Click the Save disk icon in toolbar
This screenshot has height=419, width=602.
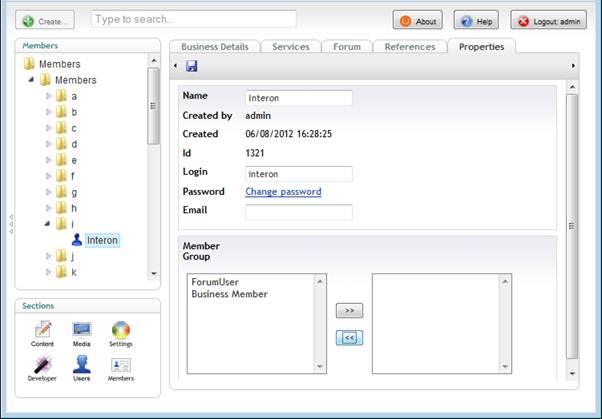[191, 66]
